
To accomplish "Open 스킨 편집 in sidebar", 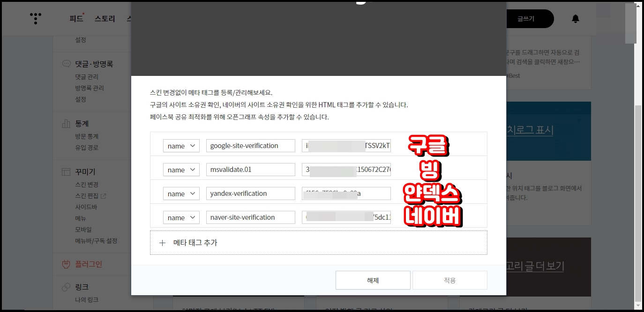I will click(x=87, y=196).
